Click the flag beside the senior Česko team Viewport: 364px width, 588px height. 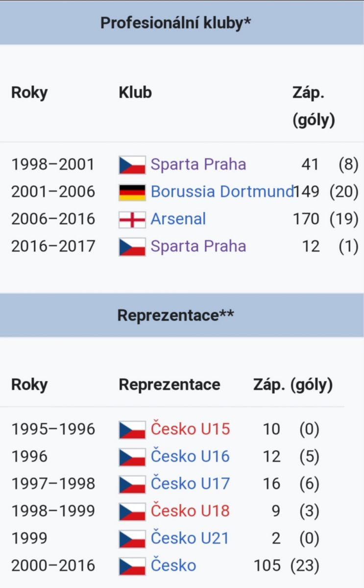[x=132, y=566]
